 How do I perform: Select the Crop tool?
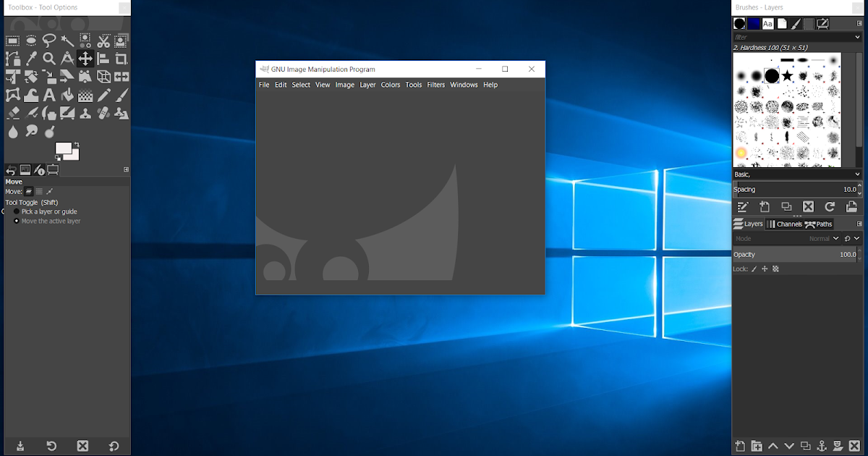[x=122, y=59]
